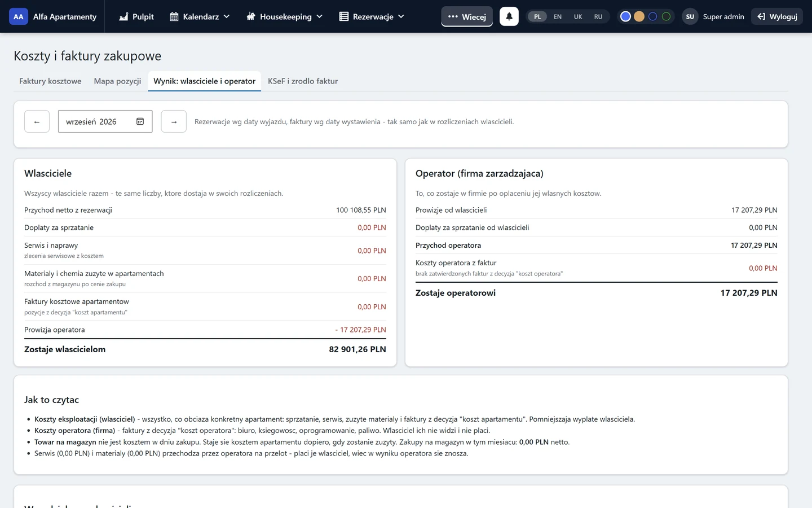Select the blue filled theme swatch

pos(625,16)
